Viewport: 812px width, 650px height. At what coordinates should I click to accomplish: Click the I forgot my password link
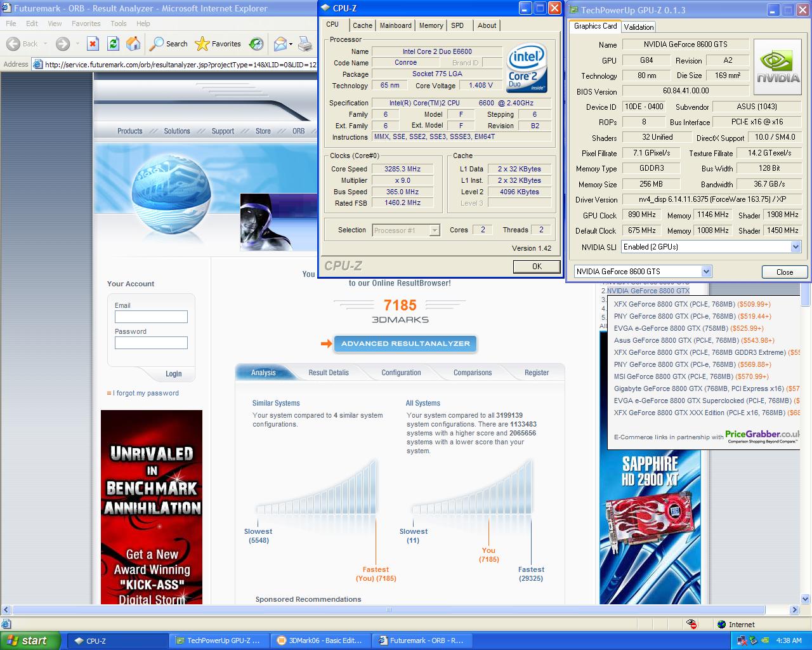[146, 393]
